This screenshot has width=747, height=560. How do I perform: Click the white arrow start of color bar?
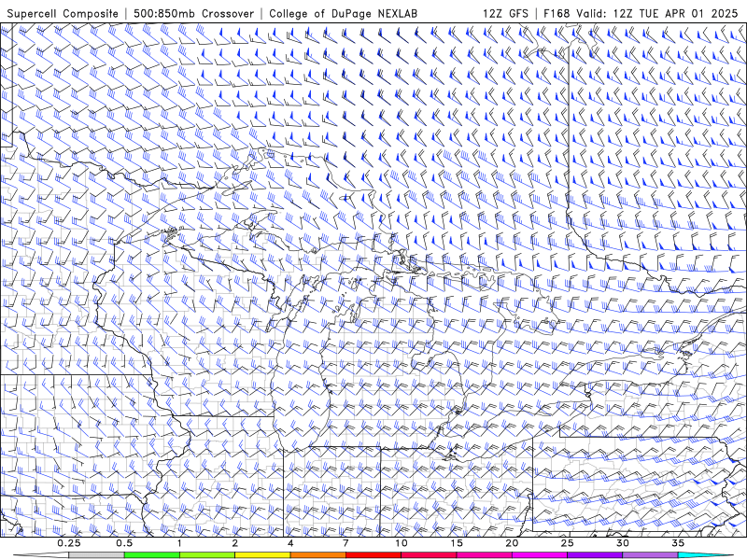click(x=41, y=555)
